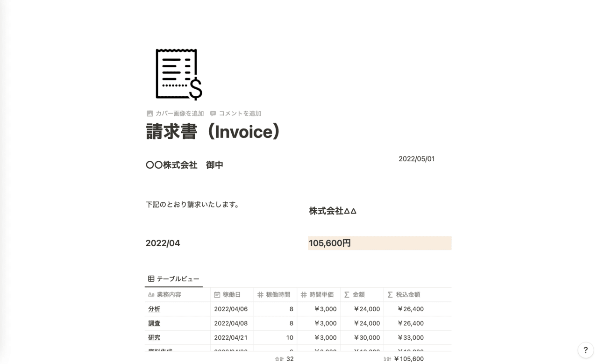Click the comment bubble icon

pos(213,114)
